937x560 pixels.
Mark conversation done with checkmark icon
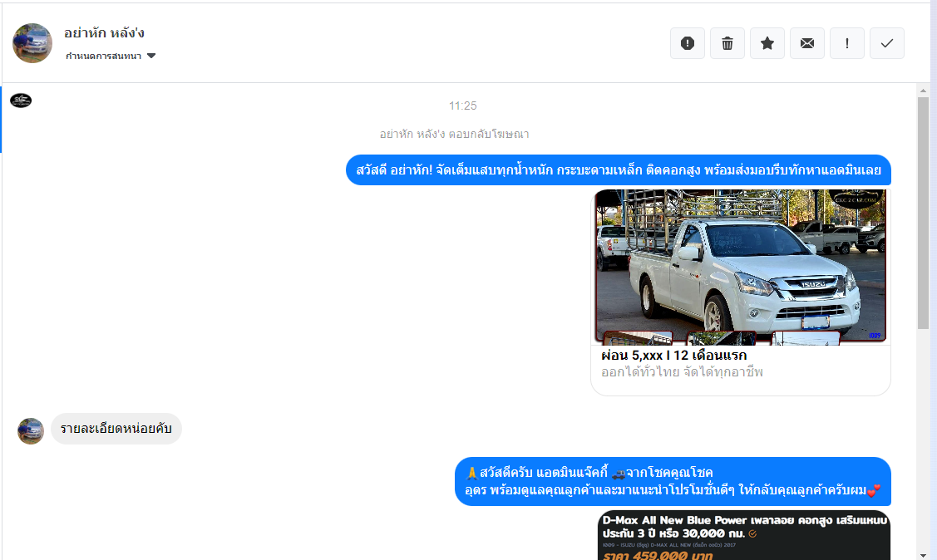pos(887,43)
